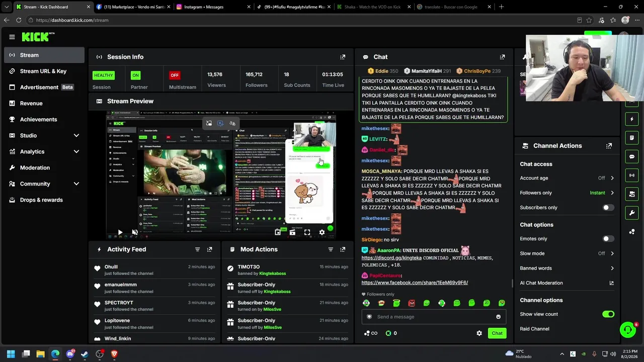Open the browser tab list dropdown
Image resolution: width=644 pixels, height=362 pixels.
(7, 7)
